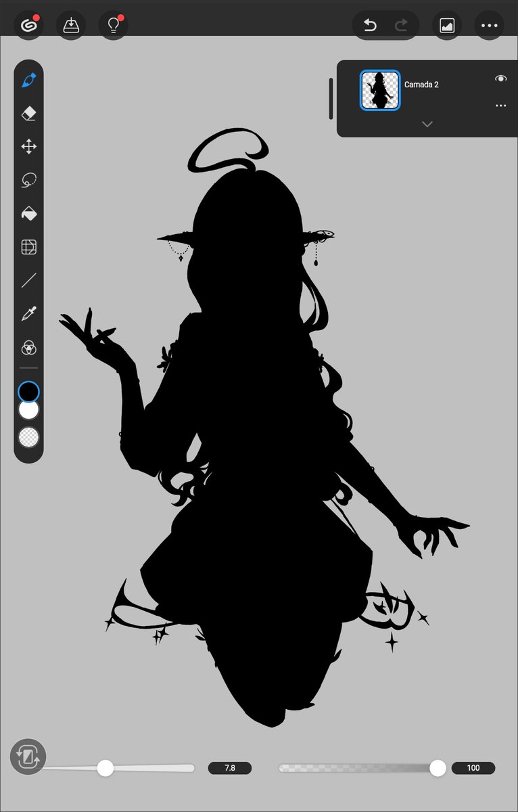Viewport: 518px width, 812px height.
Task: Open the perspective grid tool
Action: tap(28, 247)
